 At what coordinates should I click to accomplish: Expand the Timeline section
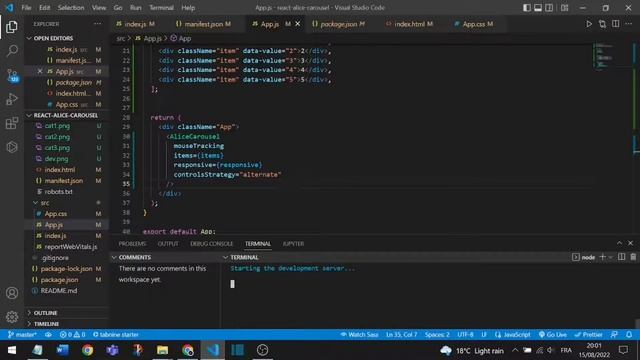point(46,324)
